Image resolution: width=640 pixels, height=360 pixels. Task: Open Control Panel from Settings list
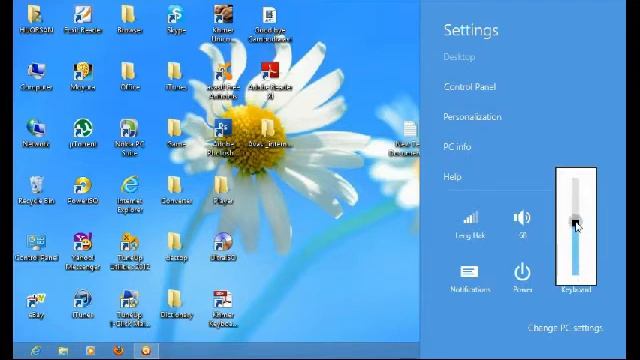[470, 87]
